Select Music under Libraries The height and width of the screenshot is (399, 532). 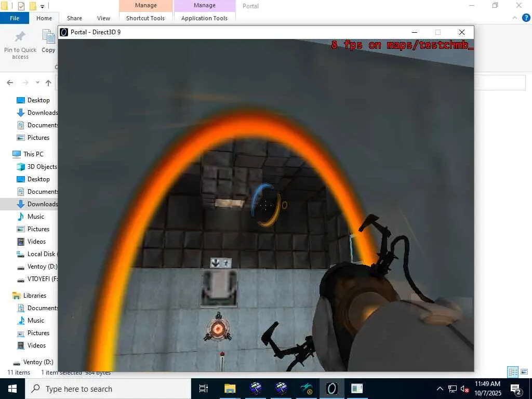pos(31,320)
